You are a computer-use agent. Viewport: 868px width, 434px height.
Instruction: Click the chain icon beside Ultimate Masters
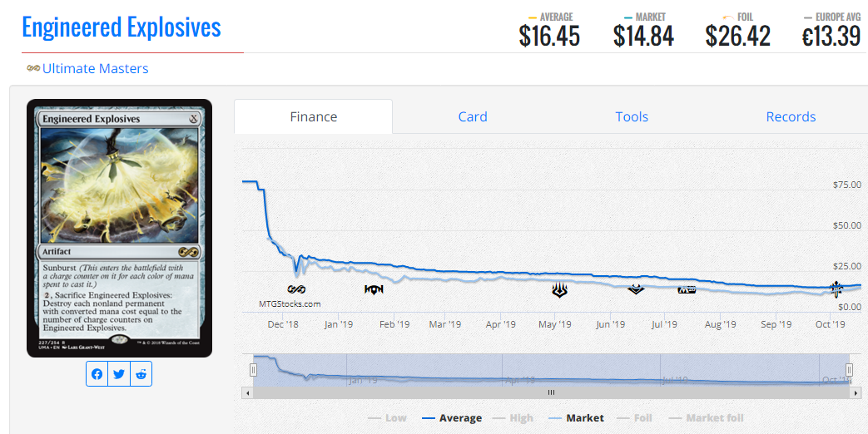[33, 68]
